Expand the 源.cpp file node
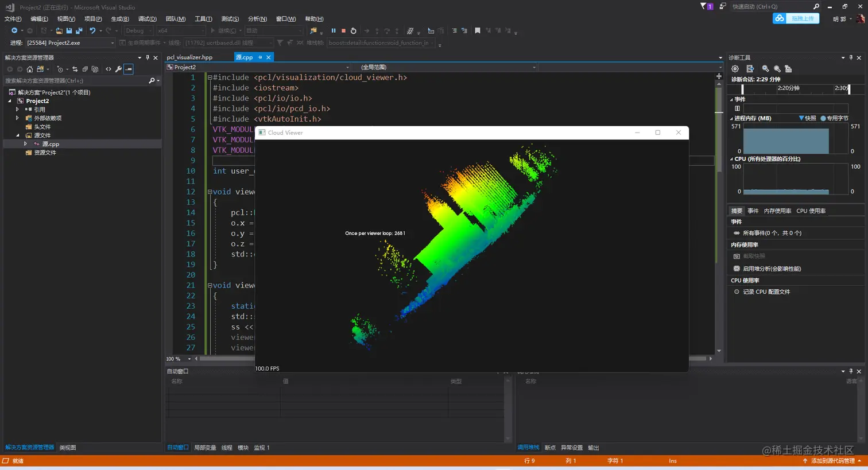The image size is (868, 470). click(25, 144)
